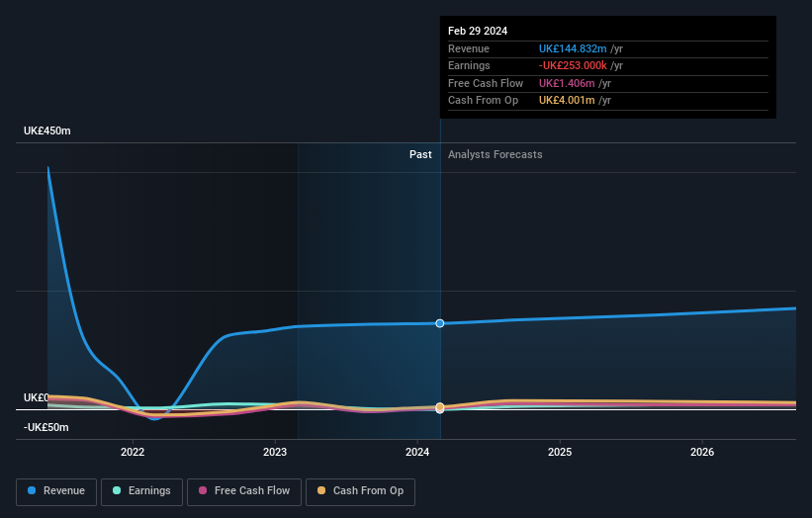Image resolution: width=812 pixels, height=518 pixels.
Task: Click the 2024 x-axis label
Action: 417,453
